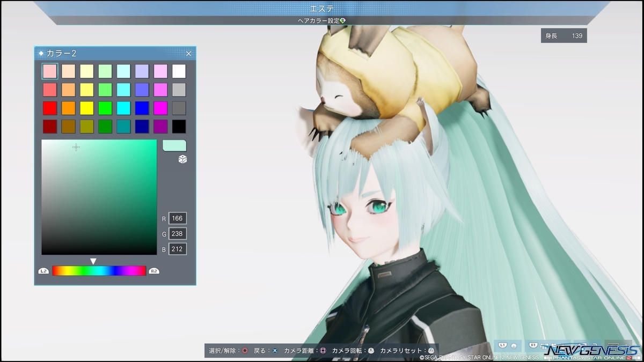
Task: Select the pale lavender swatch
Action: pyautogui.click(x=142, y=71)
